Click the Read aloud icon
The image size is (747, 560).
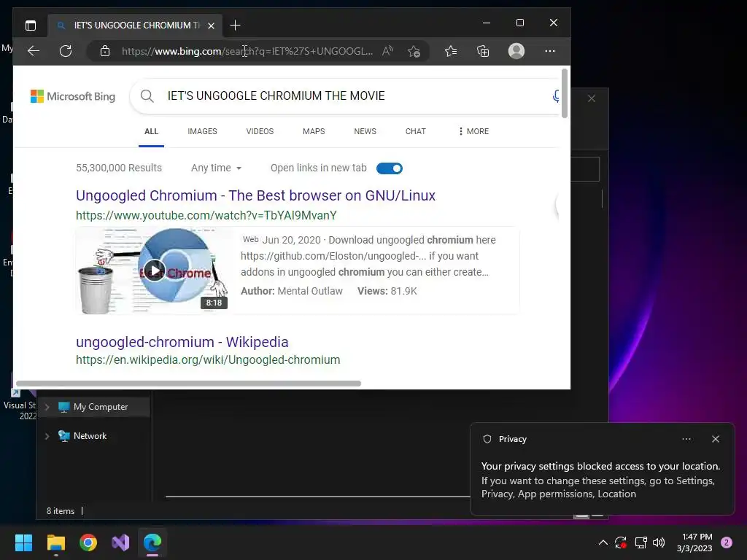coord(387,51)
